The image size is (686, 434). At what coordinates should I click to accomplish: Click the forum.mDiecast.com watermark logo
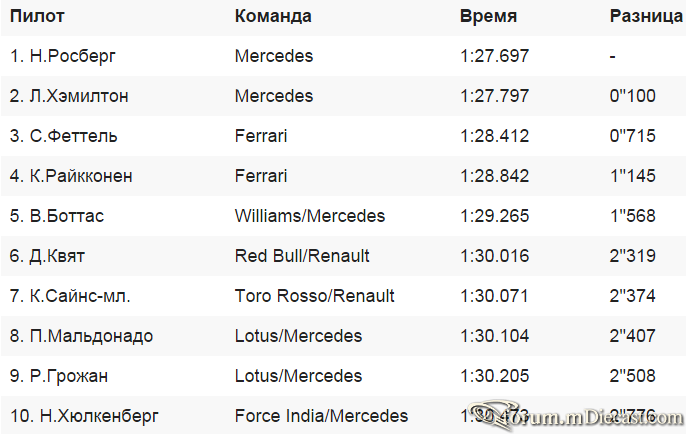point(575,416)
